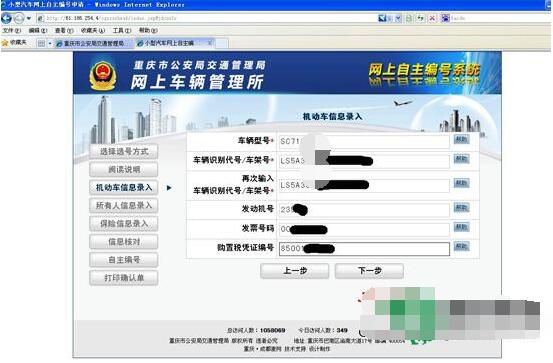This screenshot has width=553, height=363.
Task: Click into the 发票号码 input field
Action: tap(364, 229)
